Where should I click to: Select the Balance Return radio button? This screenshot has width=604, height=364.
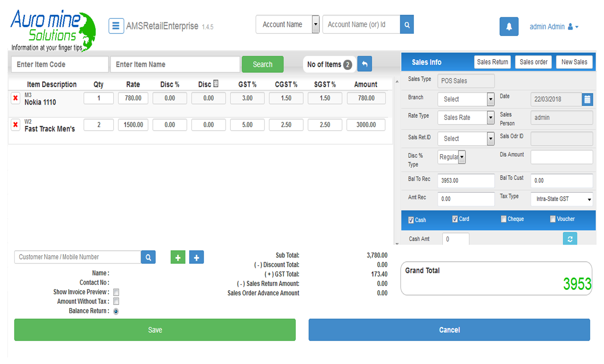tap(116, 311)
